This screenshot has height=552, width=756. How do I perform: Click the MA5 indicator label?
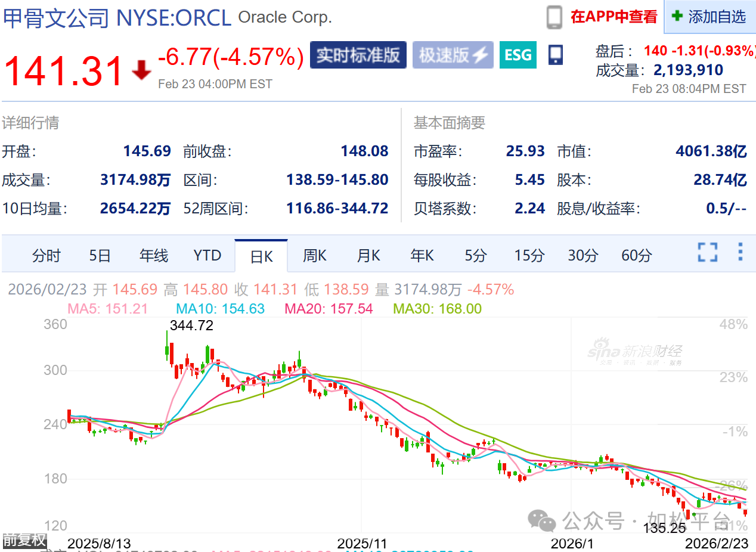[107, 309]
